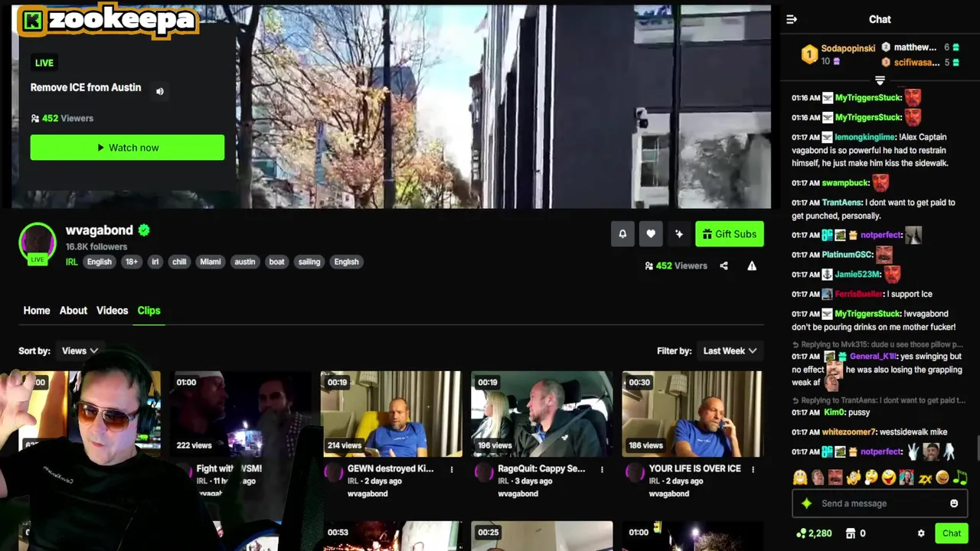Open the clip title "YOUR LIFE IS OVER ICE"

click(694, 468)
